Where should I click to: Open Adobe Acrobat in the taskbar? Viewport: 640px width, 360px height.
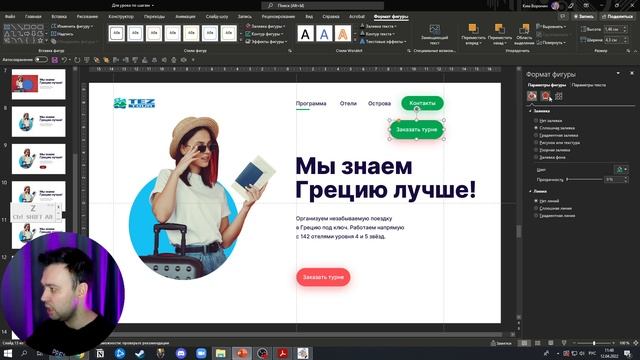coord(282,353)
